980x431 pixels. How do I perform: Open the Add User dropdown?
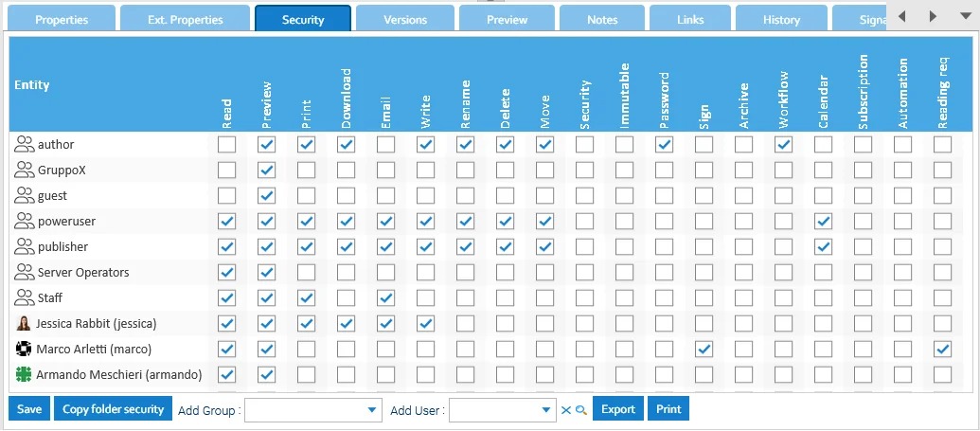(503, 410)
